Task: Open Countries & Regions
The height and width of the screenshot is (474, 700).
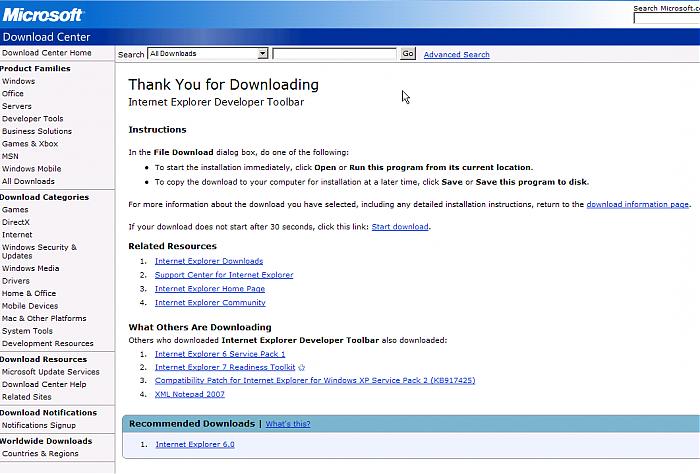Action: [x=39, y=454]
